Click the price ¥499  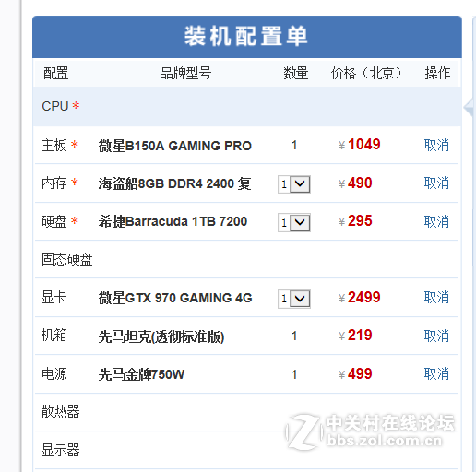(x=355, y=373)
